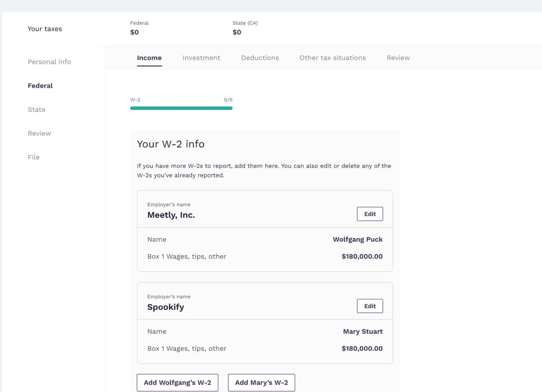Viewport: 542px width, 392px height.
Task: Switch to the Review tab
Action: tap(398, 58)
